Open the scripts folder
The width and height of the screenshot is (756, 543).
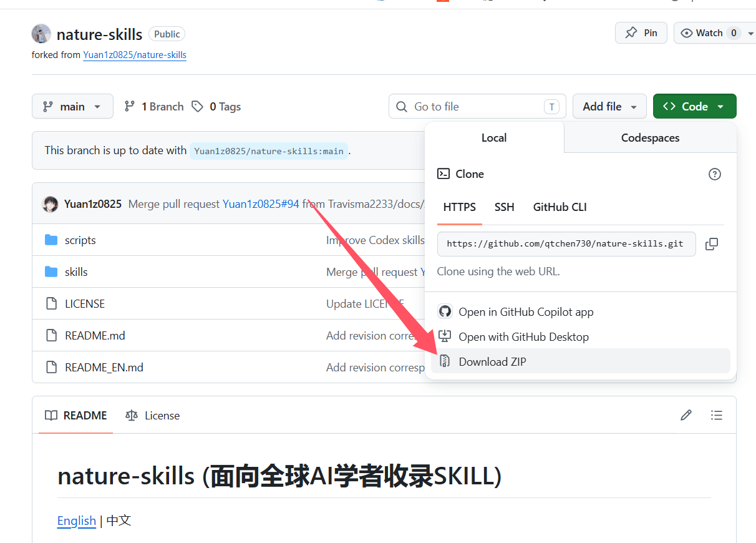80,240
